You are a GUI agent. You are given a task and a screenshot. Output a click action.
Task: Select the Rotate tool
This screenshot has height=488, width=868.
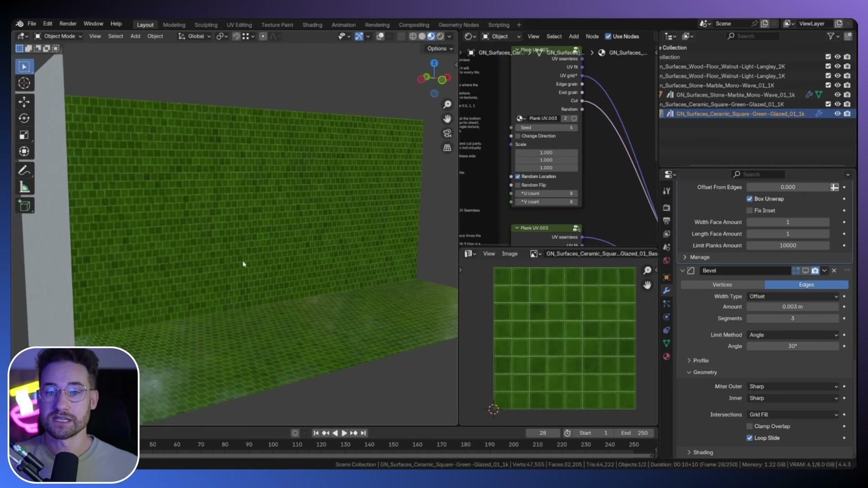24,118
